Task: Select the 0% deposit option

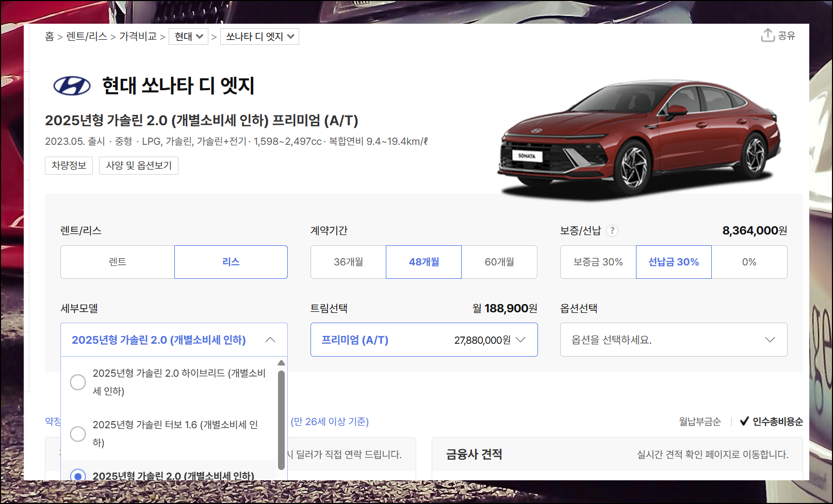Action: (749, 262)
